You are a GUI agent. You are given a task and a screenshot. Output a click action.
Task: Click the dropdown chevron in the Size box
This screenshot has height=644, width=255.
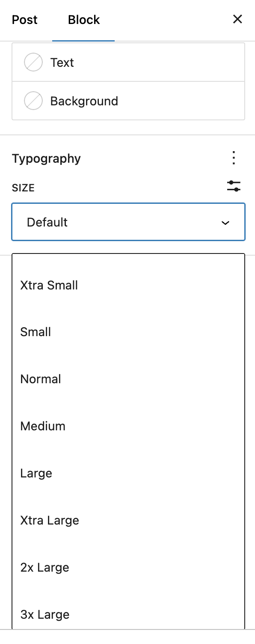point(225,223)
